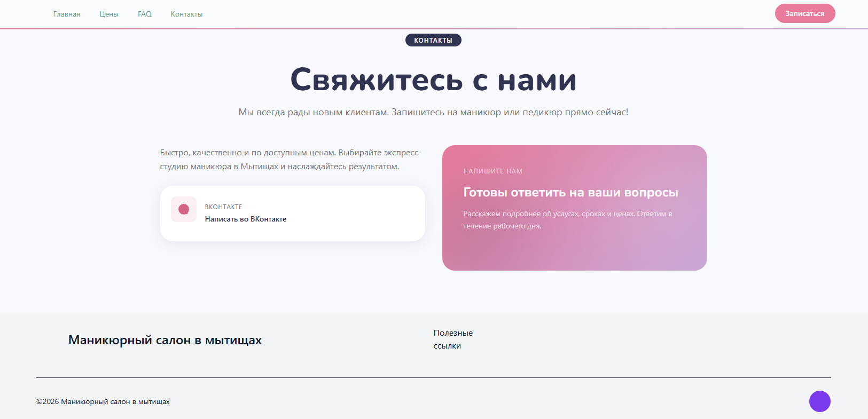Select Контакты in the top navigation

(186, 14)
